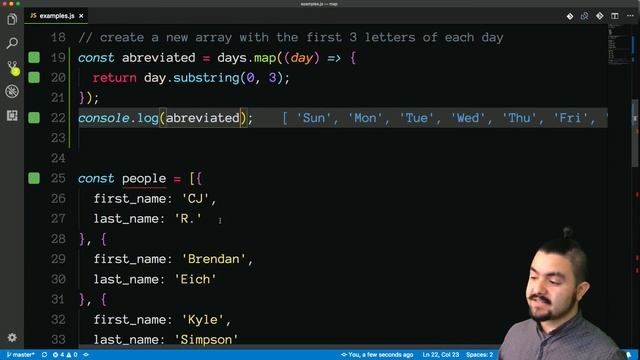Click the Synchronize Changes status bar icon
This screenshot has height=360, width=640.
(x=44, y=355)
